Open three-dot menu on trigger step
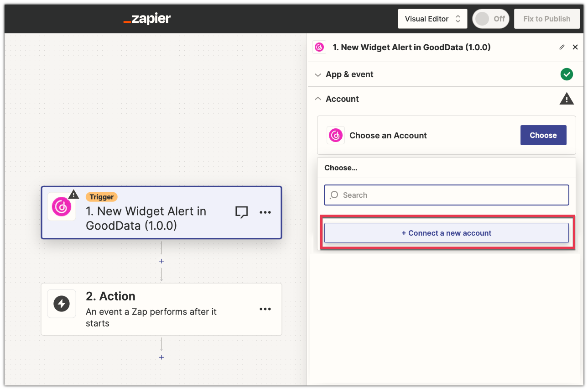The width and height of the screenshot is (588, 390). click(265, 212)
